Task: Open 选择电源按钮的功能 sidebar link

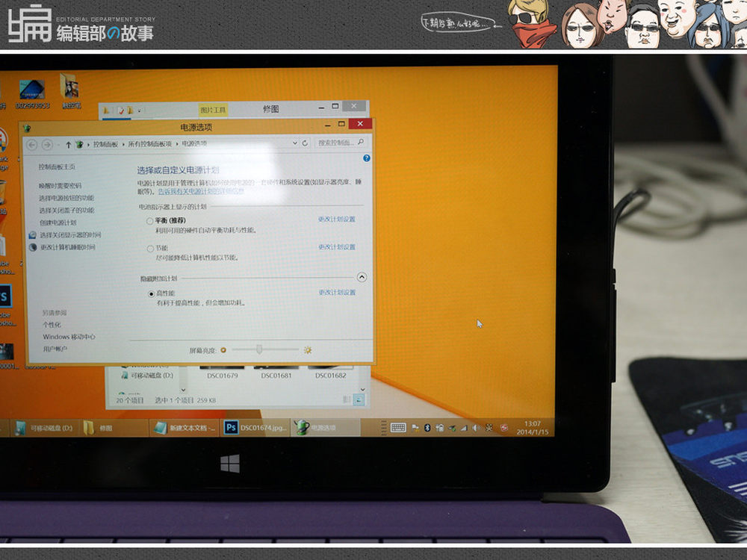Action: [66, 198]
